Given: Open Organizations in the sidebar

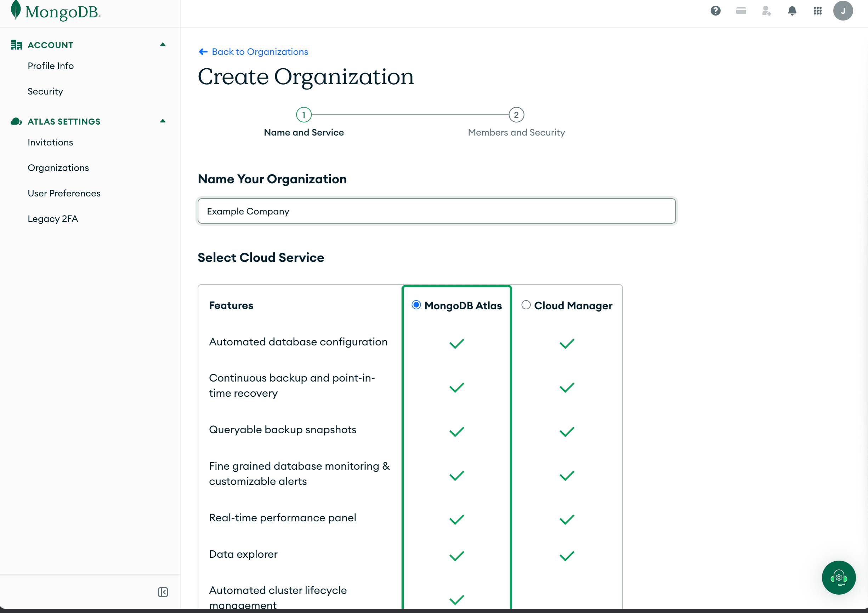Looking at the screenshot, I should pos(58,168).
